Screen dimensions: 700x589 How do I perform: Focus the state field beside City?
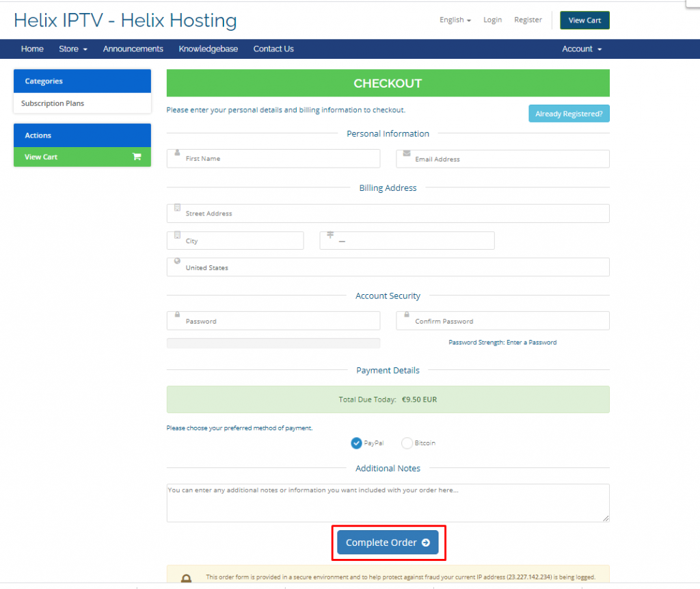[x=407, y=240]
